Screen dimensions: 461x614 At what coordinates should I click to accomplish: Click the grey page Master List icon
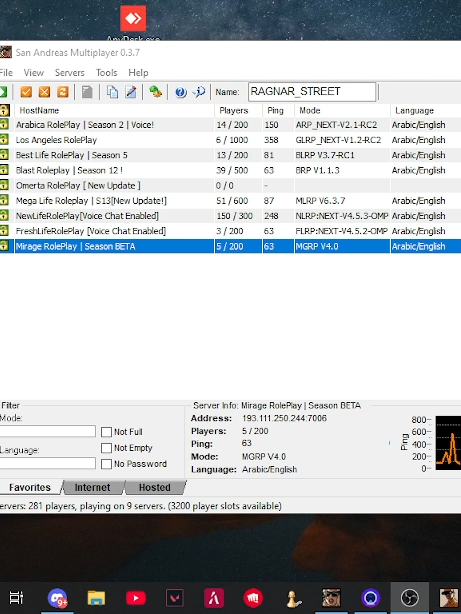(87, 92)
